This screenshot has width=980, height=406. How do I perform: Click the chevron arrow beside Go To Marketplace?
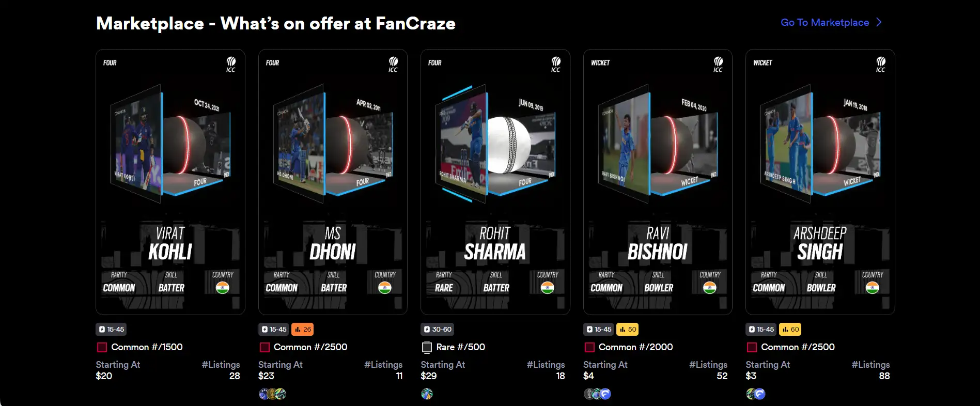pos(879,22)
